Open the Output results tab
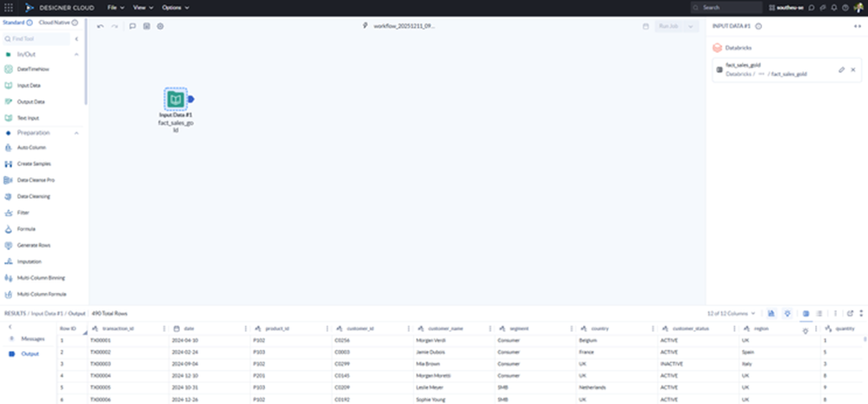 (x=24, y=354)
